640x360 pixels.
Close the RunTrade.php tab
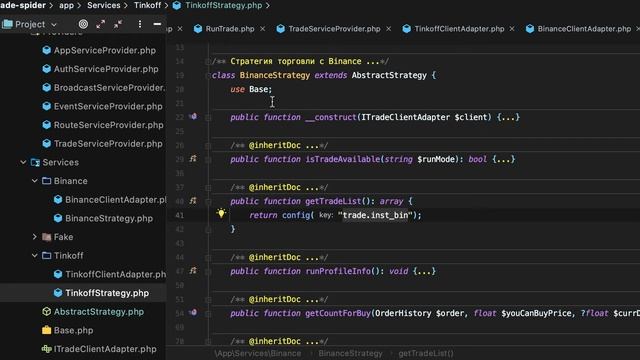[x=262, y=29]
